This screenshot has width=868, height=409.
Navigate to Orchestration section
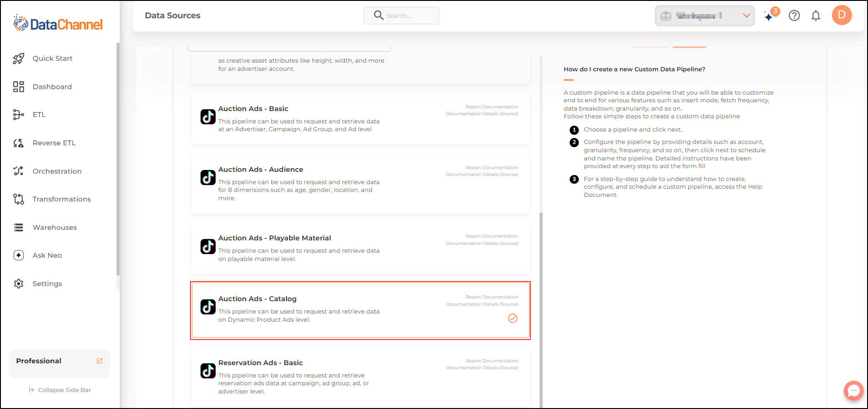click(x=57, y=171)
